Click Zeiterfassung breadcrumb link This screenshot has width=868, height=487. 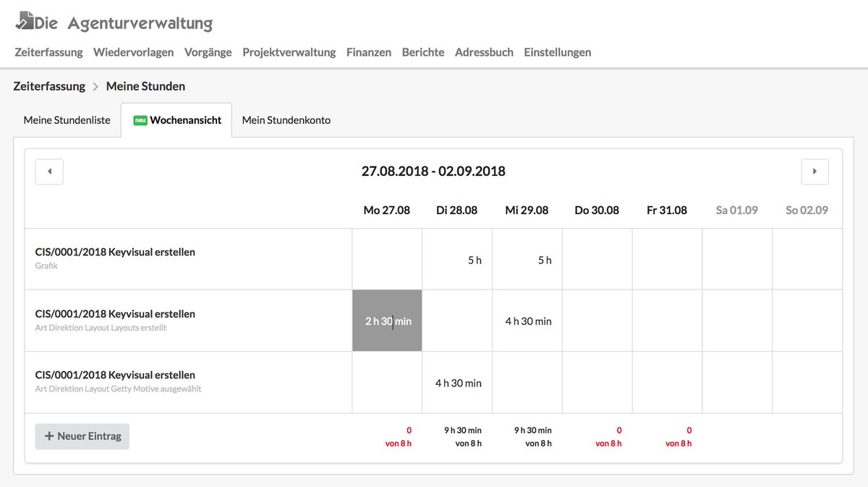[x=49, y=86]
